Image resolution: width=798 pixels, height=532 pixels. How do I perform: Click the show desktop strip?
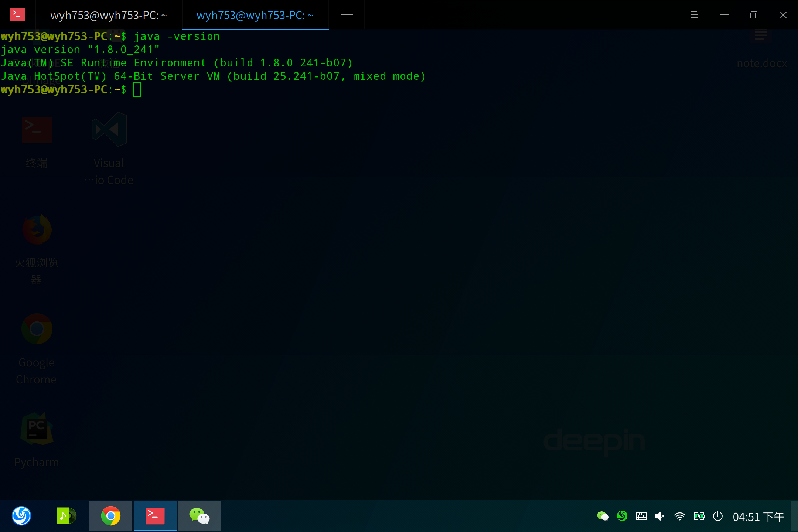tap(794, 516)
